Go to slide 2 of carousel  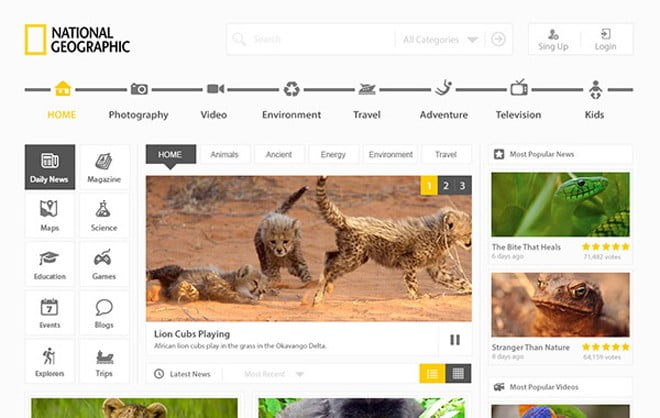tap(445, 185)
